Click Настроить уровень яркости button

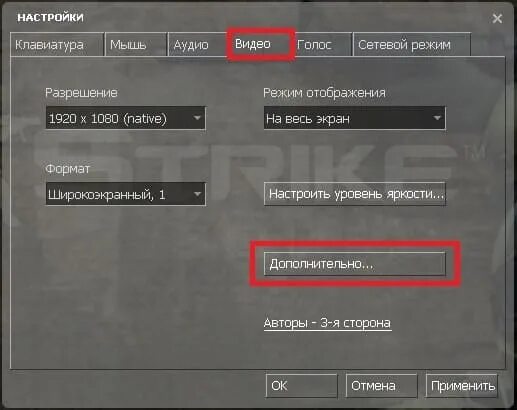pyautogui.click(x=355, y=194)
